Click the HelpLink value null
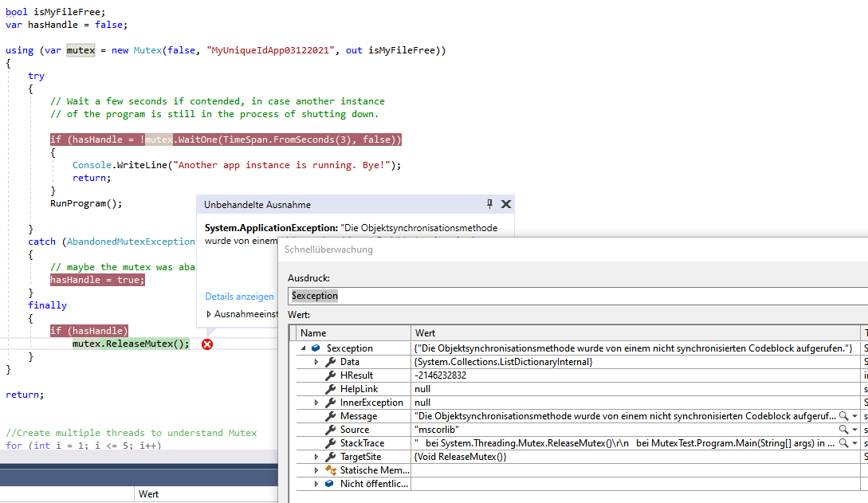868x503 pixels. click(x=422, y=389)
